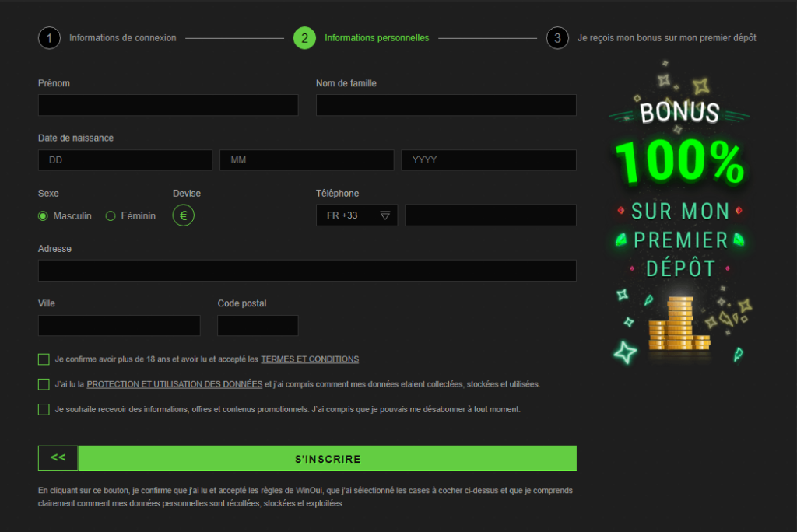Image resolution: width=797 pixels, height=532 pixels.
Task: Click the S'INSCRIRE button
Action: (327, 457)
